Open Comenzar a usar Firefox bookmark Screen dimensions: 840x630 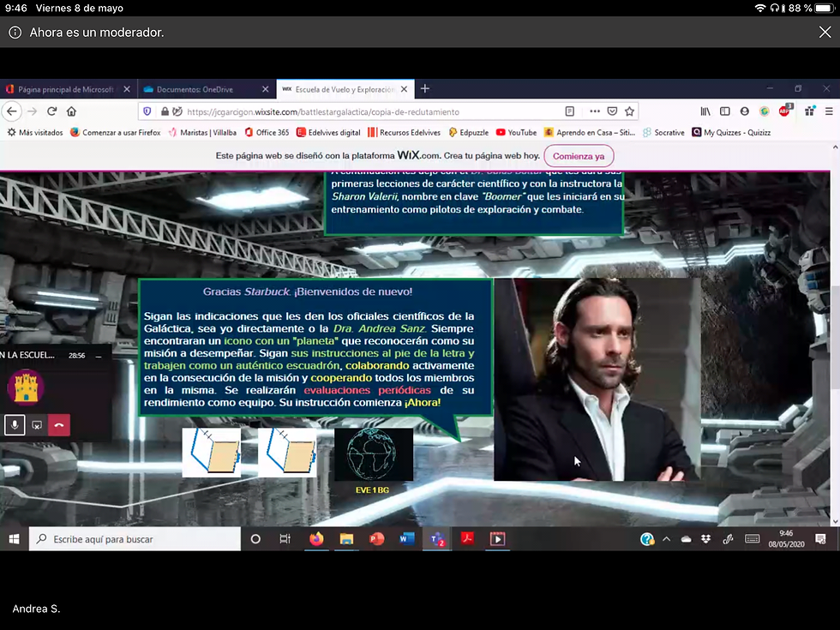click(115, 132)
